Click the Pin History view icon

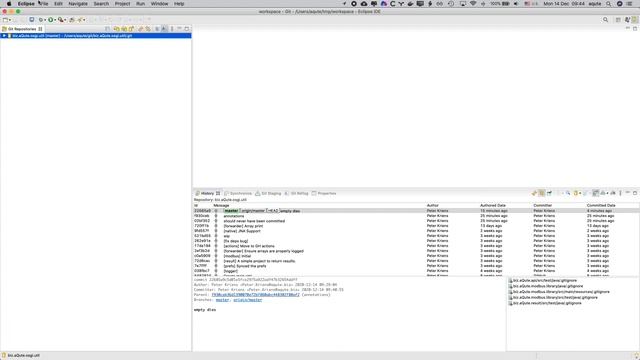click(x=549, y=193)
